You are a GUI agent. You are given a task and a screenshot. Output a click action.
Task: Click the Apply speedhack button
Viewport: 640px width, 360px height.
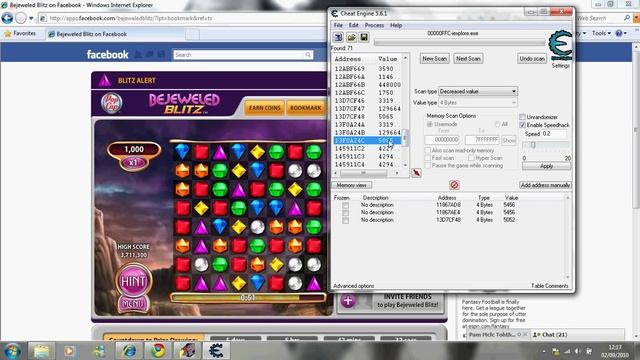[x=546, y=166]
